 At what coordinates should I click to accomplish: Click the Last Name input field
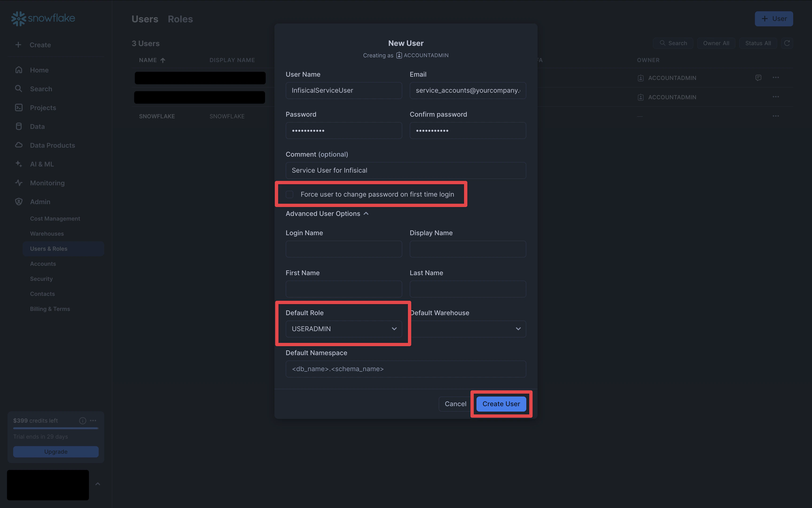(x=468, y=289)
